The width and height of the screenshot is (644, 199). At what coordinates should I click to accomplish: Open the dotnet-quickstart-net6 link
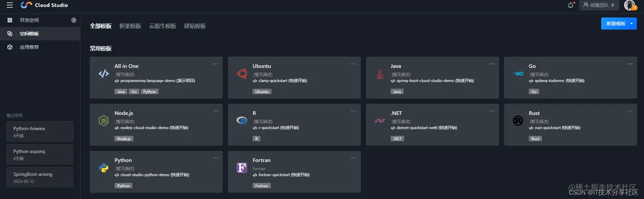[x=425, y=128]
